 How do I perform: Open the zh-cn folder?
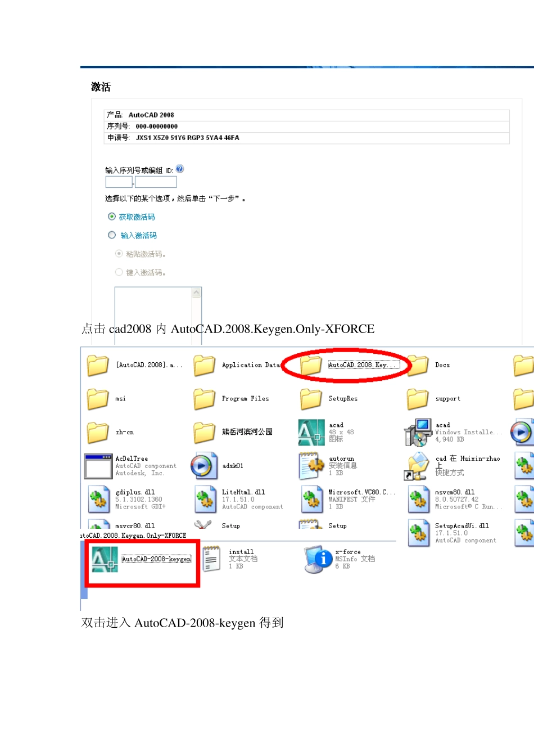(110, 433)
